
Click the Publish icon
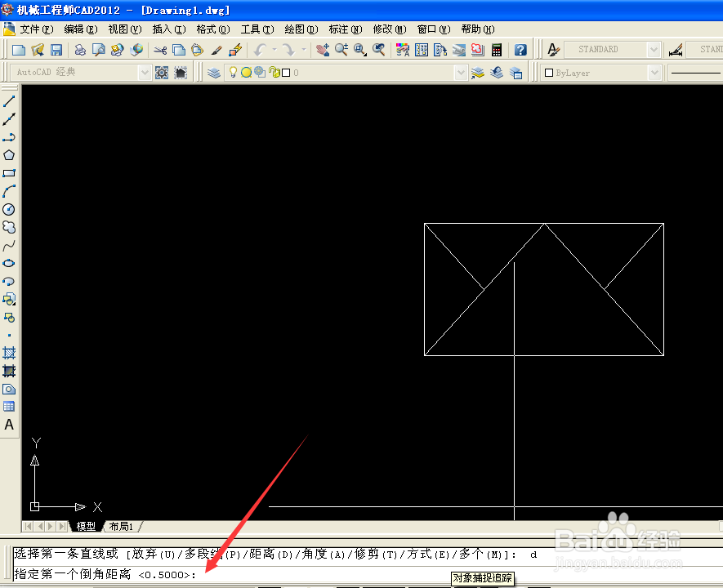tap(118, 50)
